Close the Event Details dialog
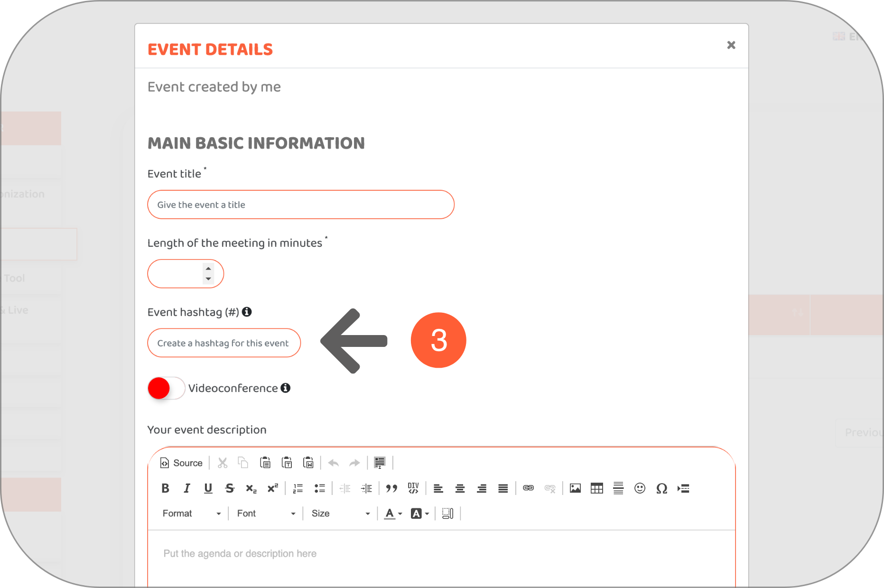Image resolution: width=884 pixels, height=588 pixels. 731,45
